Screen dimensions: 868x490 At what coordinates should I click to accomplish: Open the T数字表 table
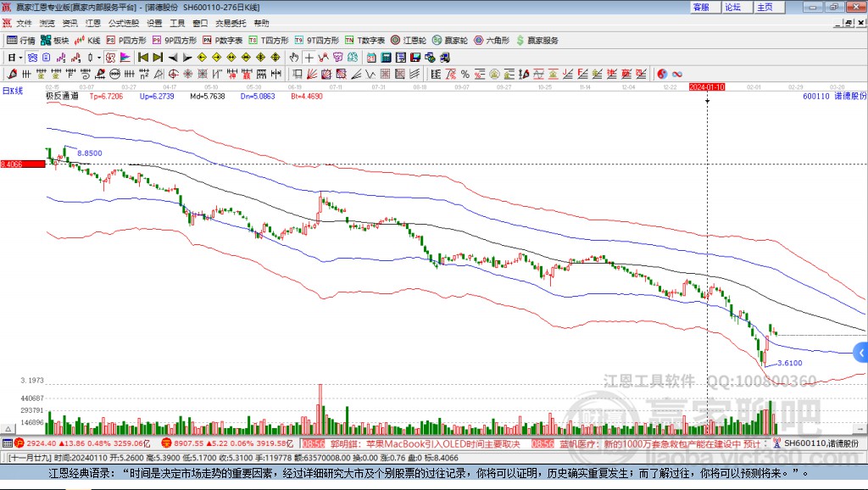pos(364,40)
